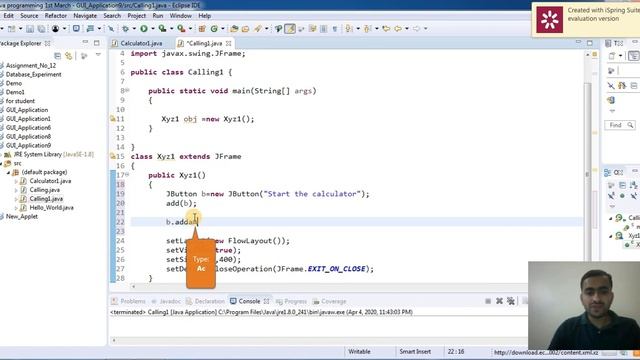Click the Writable status bar entry
The height and width of the screenshot is (360, 640).
pyautogui.click(x=359, y=352)
